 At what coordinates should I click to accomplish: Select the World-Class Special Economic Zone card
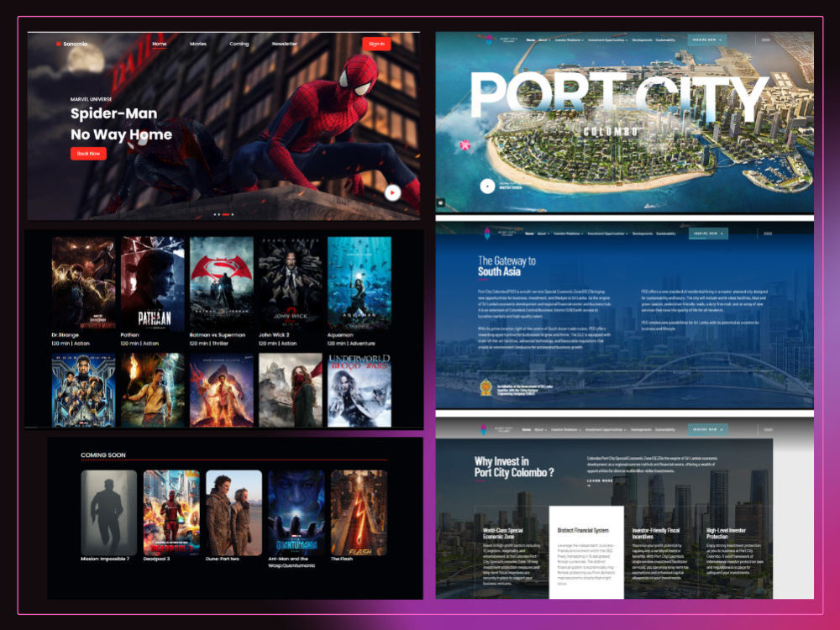(512, 552)
